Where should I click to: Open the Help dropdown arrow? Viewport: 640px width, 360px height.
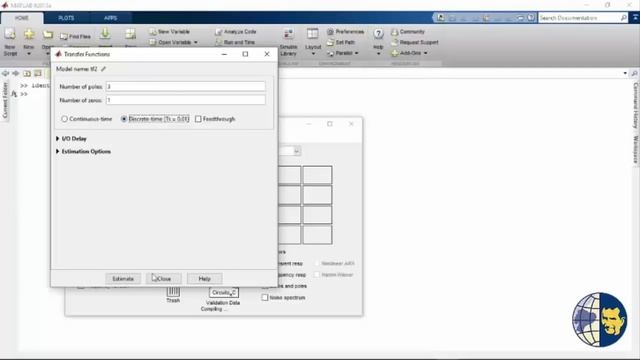(x=378, y=53)
